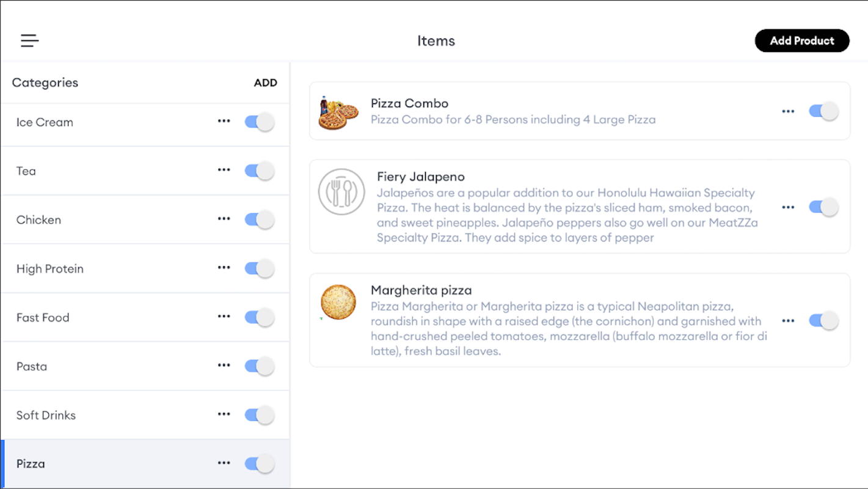Select the Soft Drinks category
Image resolution: width=868 pixels, height=489 pixels.
click(x=46, y=416)
